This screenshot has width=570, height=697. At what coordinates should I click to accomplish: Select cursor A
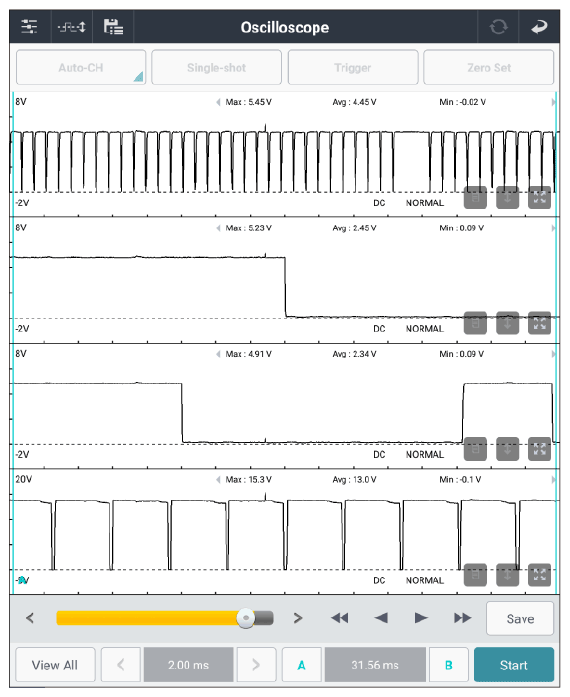click(301, 665)
